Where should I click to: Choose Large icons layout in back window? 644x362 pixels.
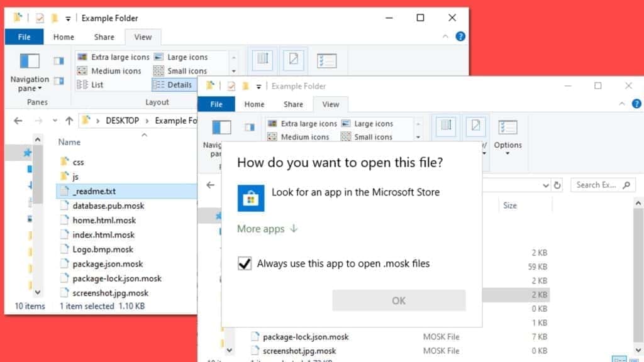181,57
